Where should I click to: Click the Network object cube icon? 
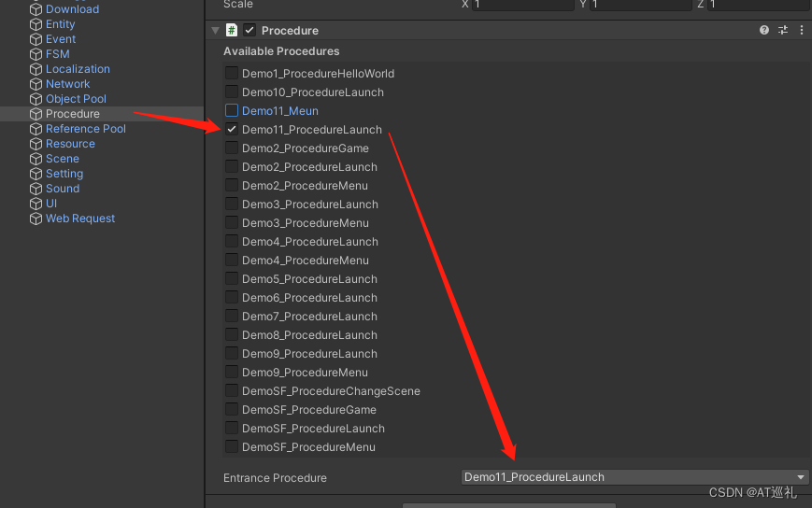tap(36, 84)
